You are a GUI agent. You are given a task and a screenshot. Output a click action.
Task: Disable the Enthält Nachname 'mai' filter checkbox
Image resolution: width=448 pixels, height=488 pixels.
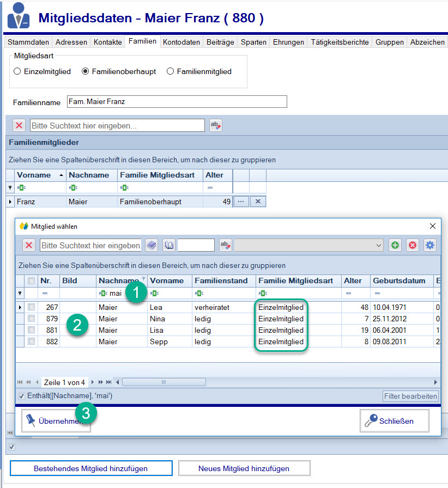click(21, 396)
